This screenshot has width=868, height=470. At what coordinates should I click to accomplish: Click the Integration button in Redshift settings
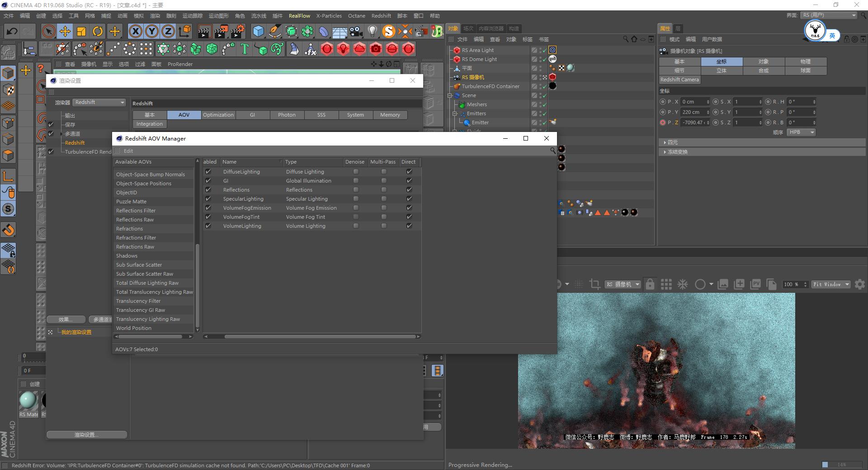click(150, 124)
